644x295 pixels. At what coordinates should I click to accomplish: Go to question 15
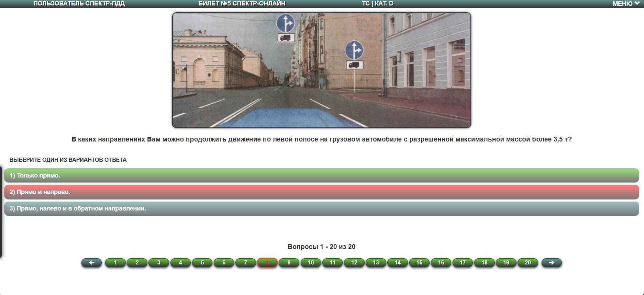(x=419, y=263)
